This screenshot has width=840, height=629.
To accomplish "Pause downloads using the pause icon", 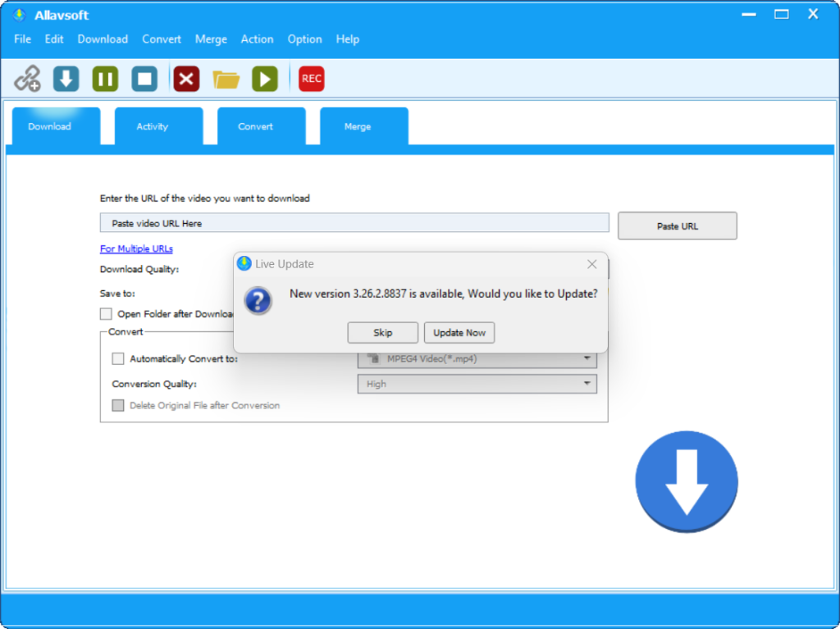I will (x=105, y=79).
